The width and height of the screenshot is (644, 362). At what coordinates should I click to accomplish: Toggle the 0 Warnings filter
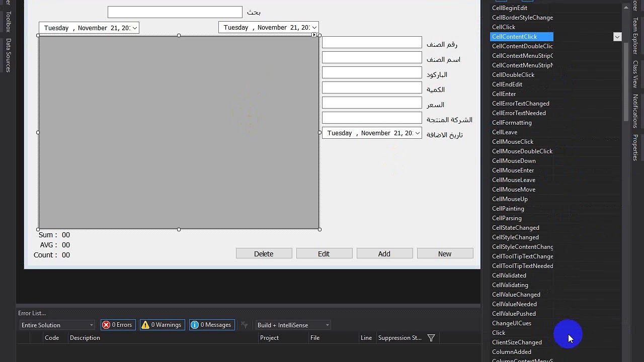click(x=162, y=325)
